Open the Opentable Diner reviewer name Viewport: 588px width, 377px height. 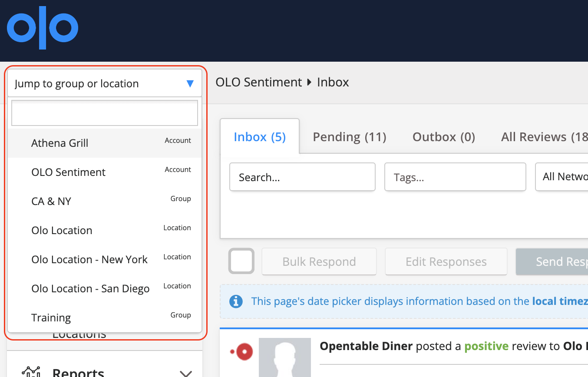pyautogui.click(x=366, y=346)
